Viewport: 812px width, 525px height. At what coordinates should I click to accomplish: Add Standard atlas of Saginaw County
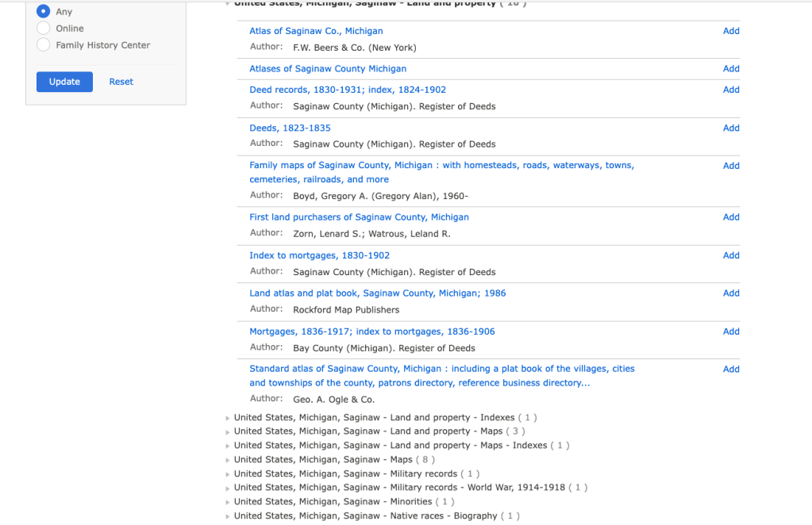730,370
